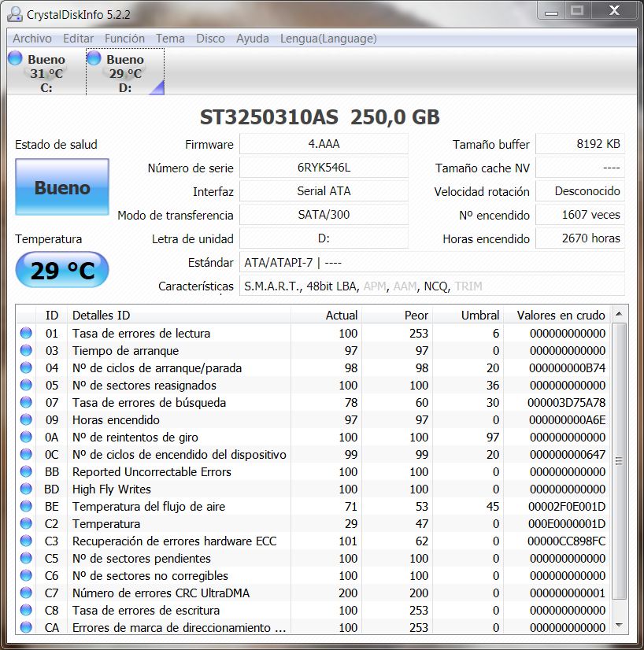Click status orb for ciclos de arranque/parada row
The image size is (644, 650).
pyautogui.click(x=26, y=367)
